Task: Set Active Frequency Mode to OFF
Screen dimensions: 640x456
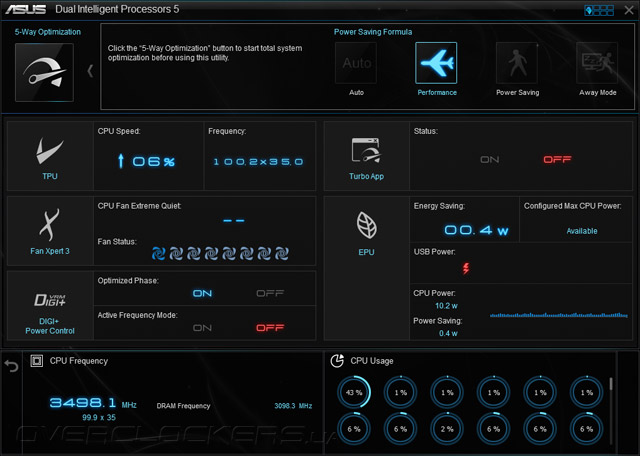Action: pyautogui.click(x=270, y=328)
